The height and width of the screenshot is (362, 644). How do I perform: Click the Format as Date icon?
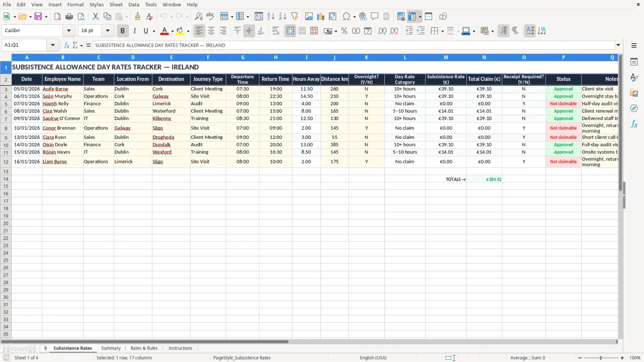368,31
